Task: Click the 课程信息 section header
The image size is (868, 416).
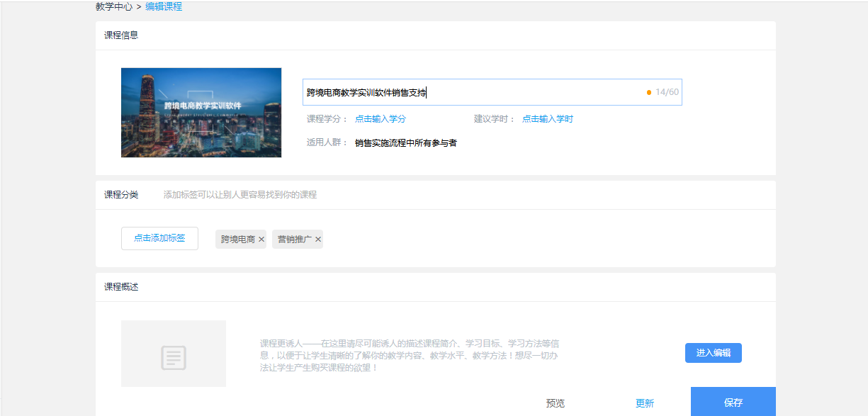Action: tap(121, 35)
